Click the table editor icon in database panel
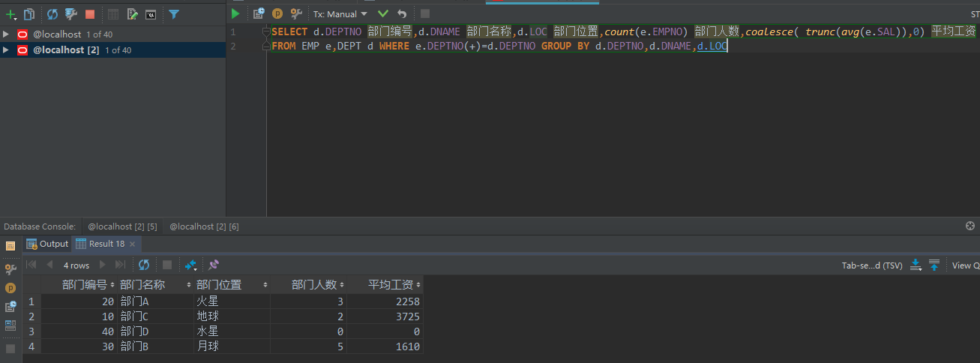The height and width of the screenshot is (363, 980). click(113, 14)
